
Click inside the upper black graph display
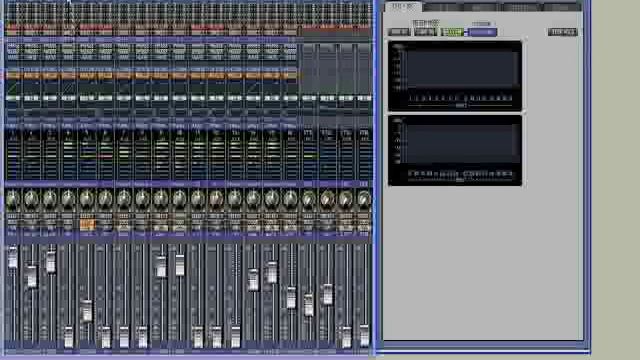(455, 76)
